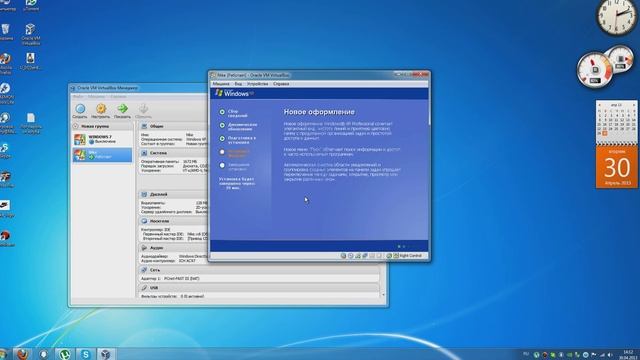
Task: Collapse the Общие details section
Action: point(144,126)
